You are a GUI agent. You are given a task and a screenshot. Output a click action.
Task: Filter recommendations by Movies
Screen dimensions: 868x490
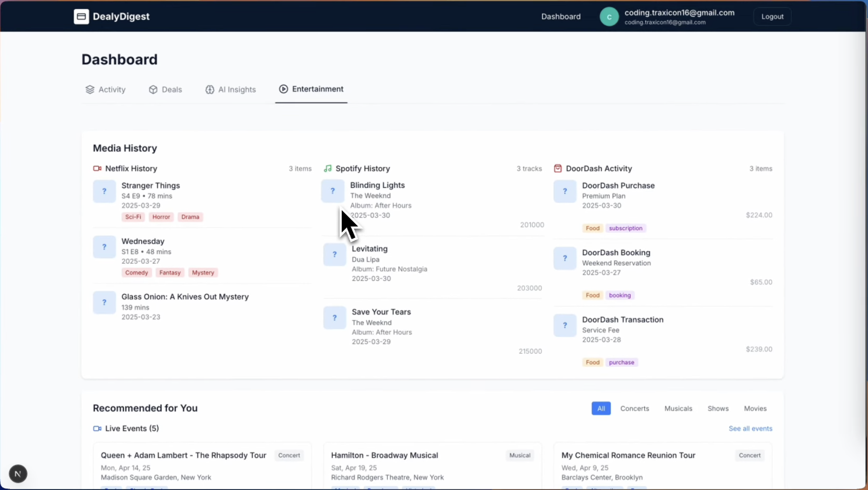click(x=755, y=408)
